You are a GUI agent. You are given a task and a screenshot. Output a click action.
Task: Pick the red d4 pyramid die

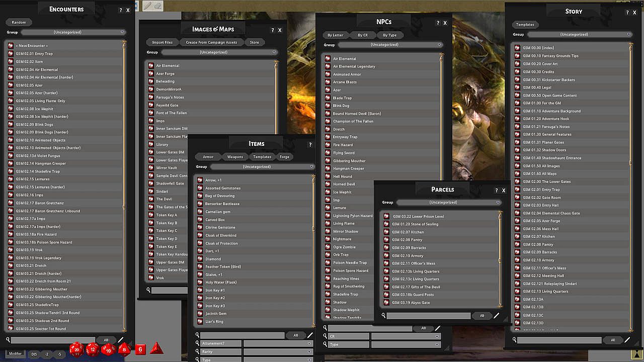pyautogui.click(x=156, y=348)
